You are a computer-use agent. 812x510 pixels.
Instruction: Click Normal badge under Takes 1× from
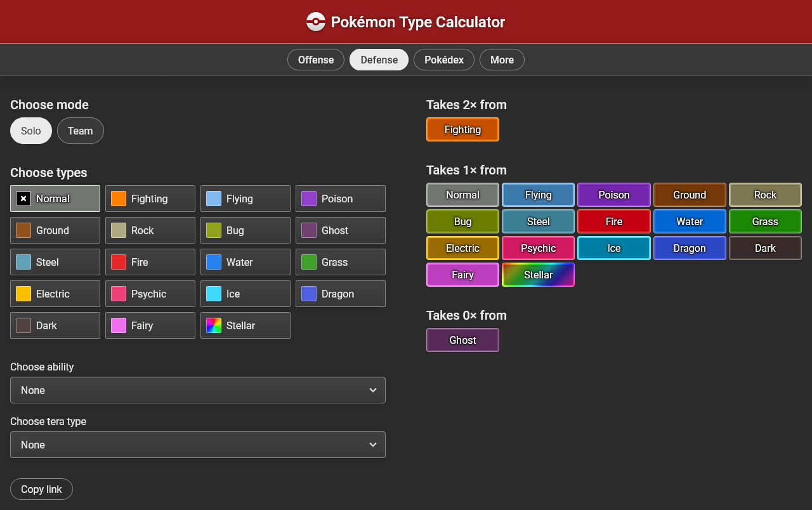click(x=462, y=195)
